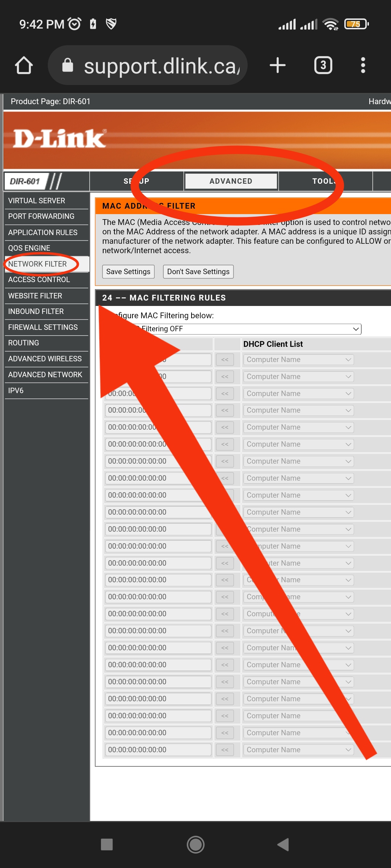This screenshot has height=868, width=391.
Task: Tap the Android recent apps square button
Action: point(107,844)
